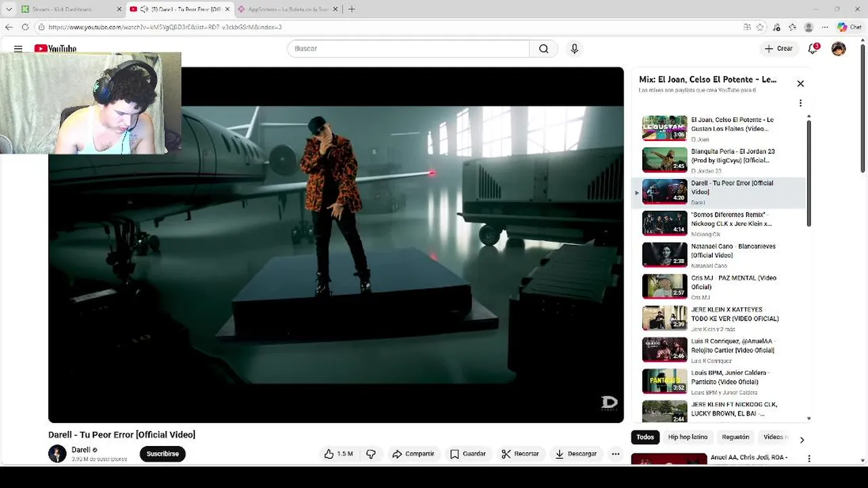Open browser settings and more menu
The height and width of the screenshot is (488, 868).
(x=825, y=27)
